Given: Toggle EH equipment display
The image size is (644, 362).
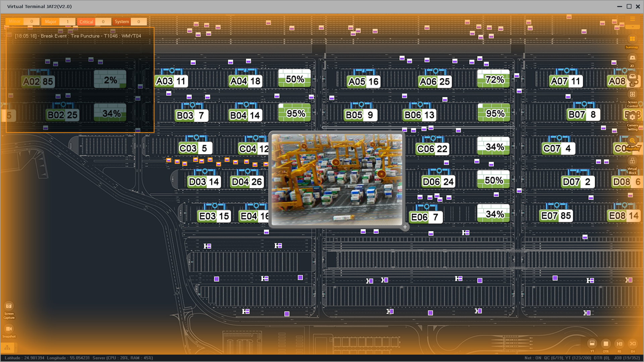Looking at the screenshot, I should tap(633, 344).
